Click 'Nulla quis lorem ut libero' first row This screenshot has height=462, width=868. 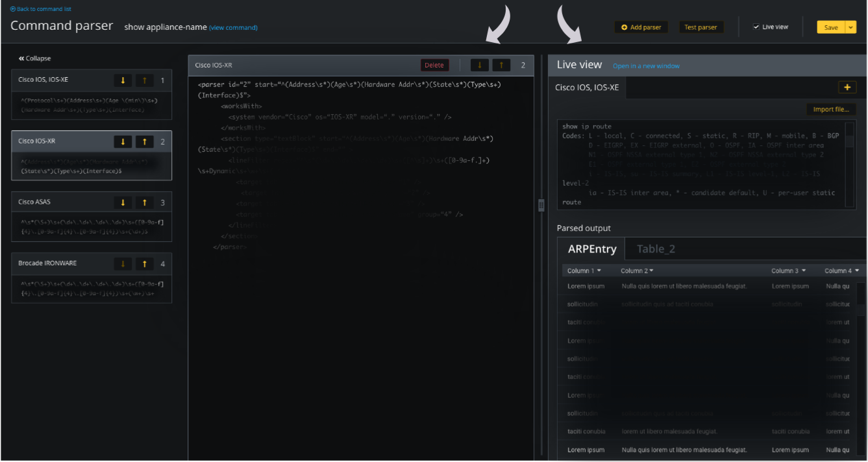pos(684,286)
